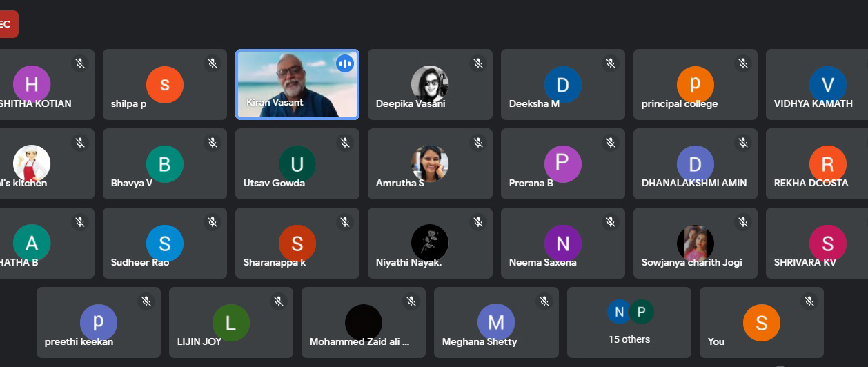This screenshot has height=367, width=868.
Task: Click the muted mic icon on Deeksha M's tile
Action: coord(611,63)
